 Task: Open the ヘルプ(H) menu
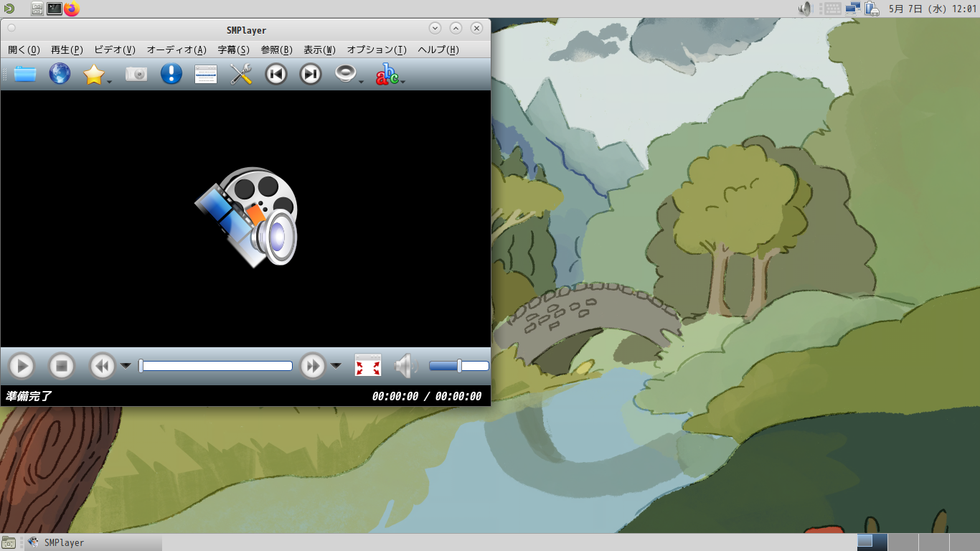click(x=438, y=50)
